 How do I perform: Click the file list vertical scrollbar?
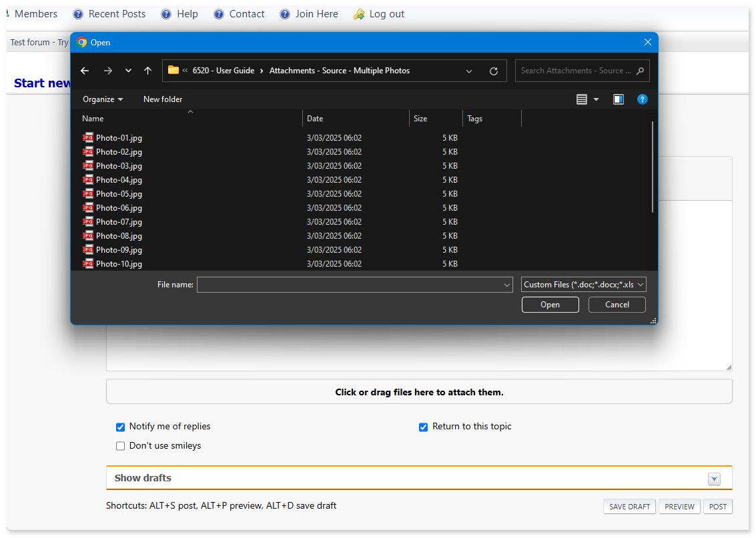(653, 168)
